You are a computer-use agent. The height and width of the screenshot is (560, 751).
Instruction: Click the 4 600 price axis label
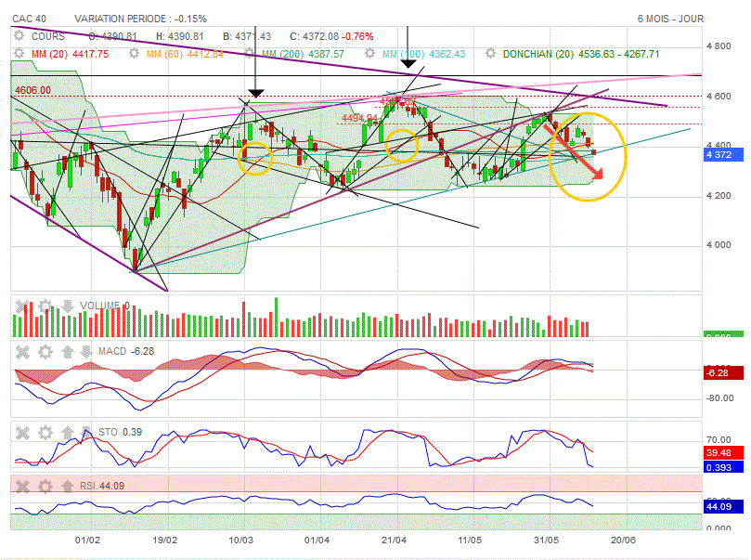click(719, 96)
